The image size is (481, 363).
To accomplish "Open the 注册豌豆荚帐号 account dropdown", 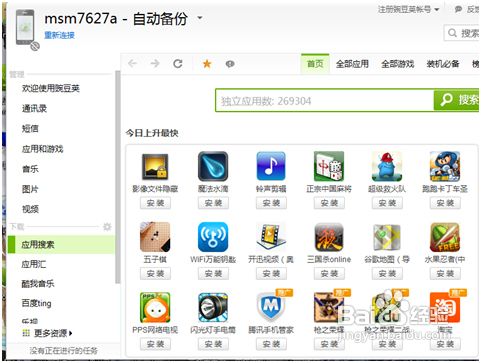I will click(408, 9).
